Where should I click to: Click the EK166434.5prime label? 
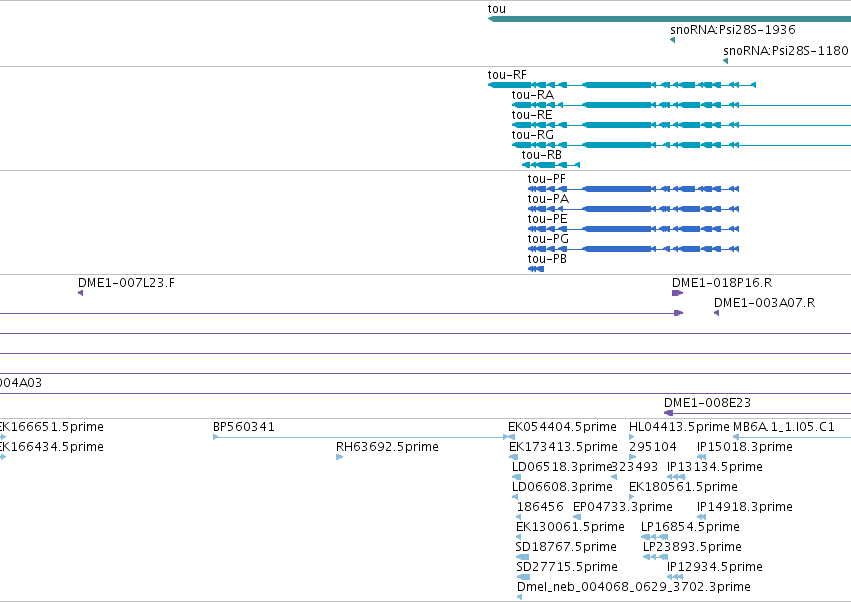click(52, 447)
